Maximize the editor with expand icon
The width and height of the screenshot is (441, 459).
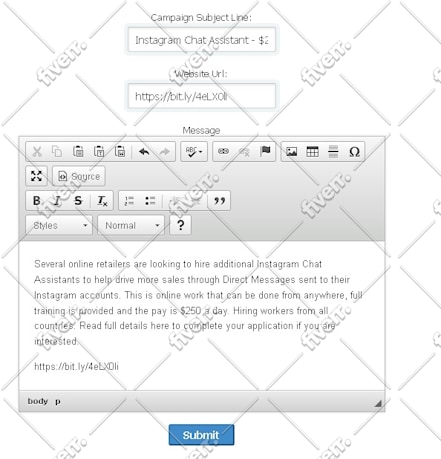(36, 176)
